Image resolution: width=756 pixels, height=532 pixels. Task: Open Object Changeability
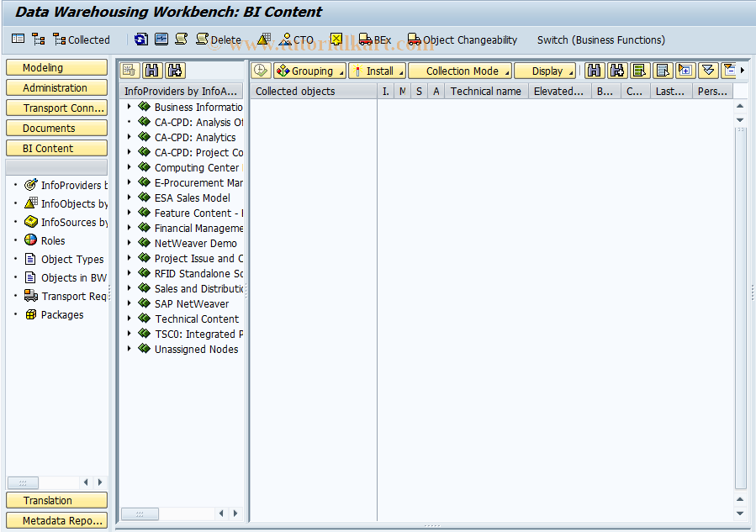point(463,40)
